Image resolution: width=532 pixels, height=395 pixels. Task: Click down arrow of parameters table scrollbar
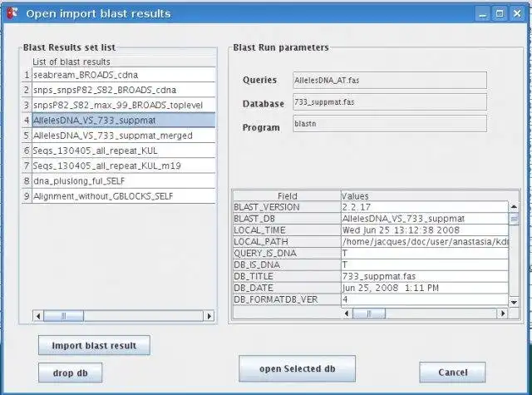[x=514, y=302]
